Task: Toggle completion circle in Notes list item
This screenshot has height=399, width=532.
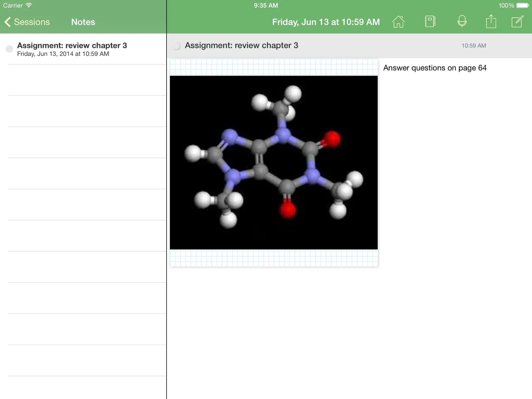Action: coord(9,49)
